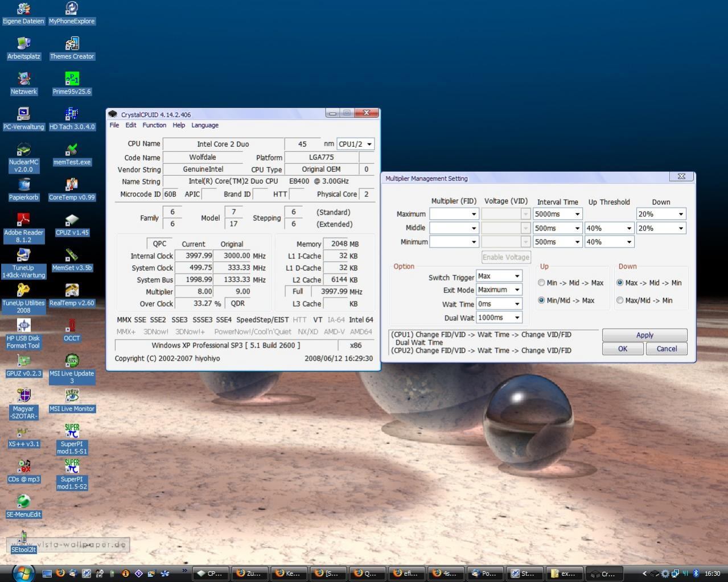Screen dimensions: 728x582
Task: Open the Edit menu in CrystalCPUID
Action: click(x=131, y=125)
